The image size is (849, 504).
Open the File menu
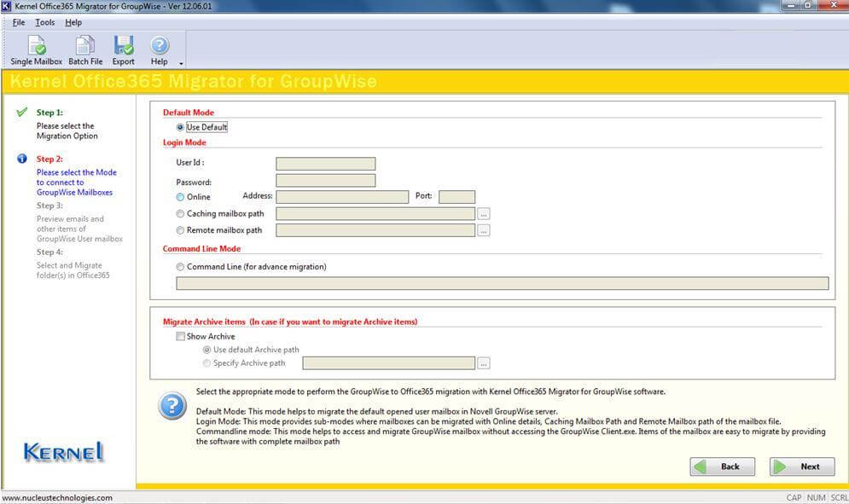[x=19, y=22]
